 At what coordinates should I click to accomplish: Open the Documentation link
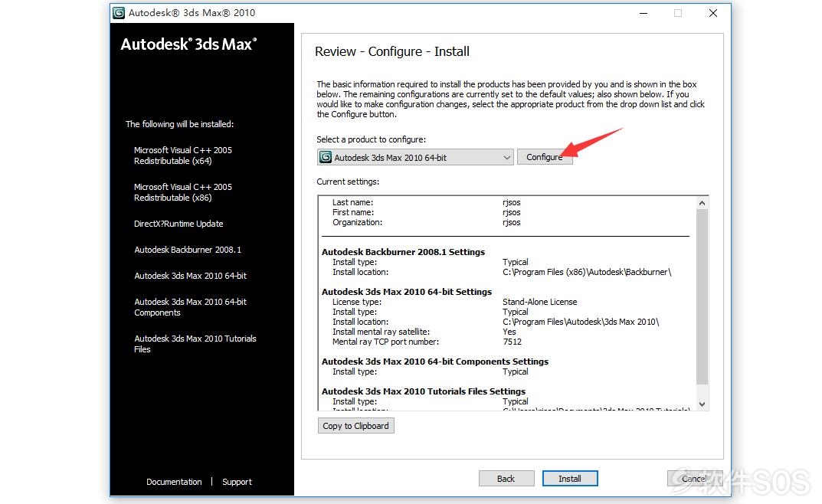174,482
